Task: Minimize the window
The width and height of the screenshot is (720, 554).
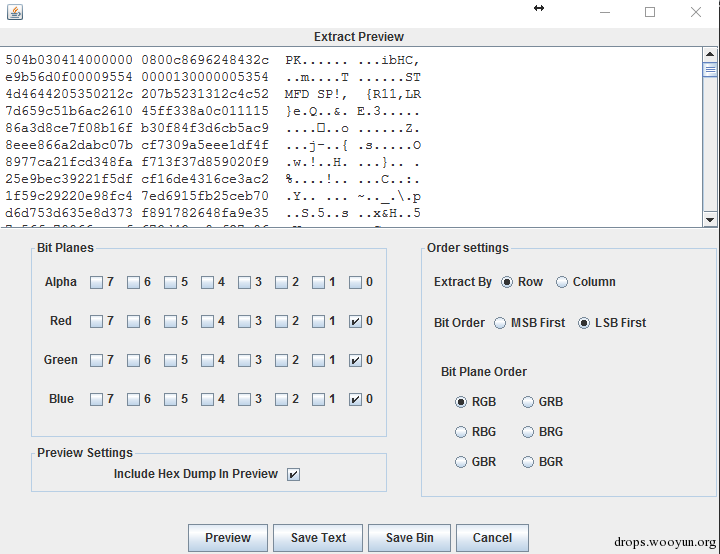Action: tap(605, 12)
